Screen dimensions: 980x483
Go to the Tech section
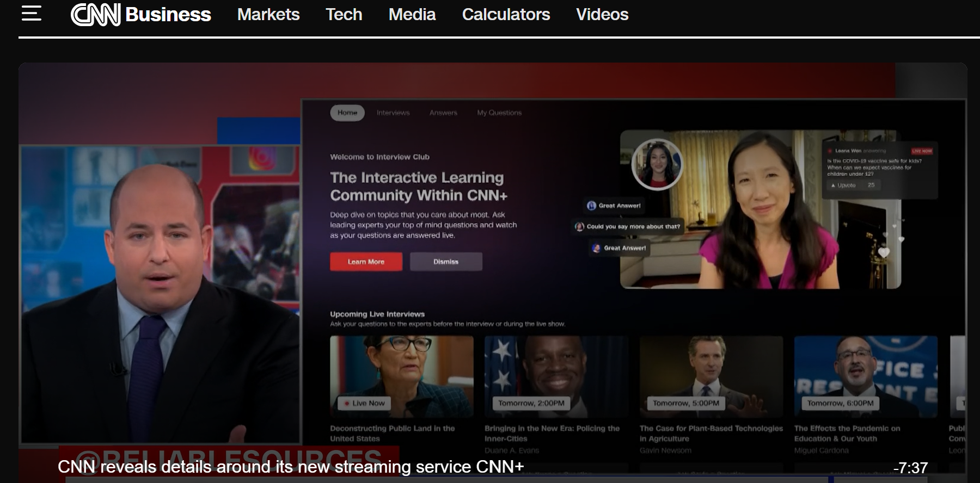point(344,15)
